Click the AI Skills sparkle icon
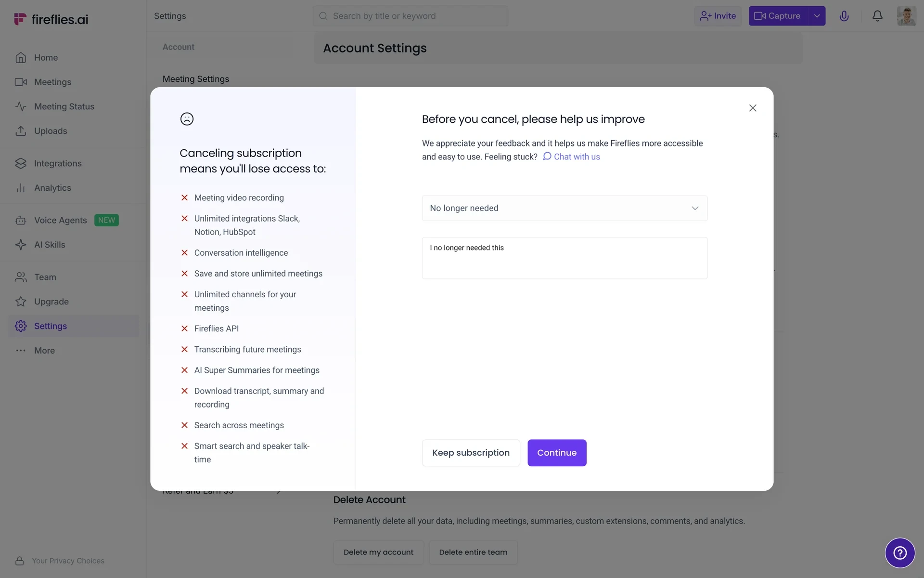Image resolution: width=924 pixels, height=578 pixels. (x=21, y=245)
